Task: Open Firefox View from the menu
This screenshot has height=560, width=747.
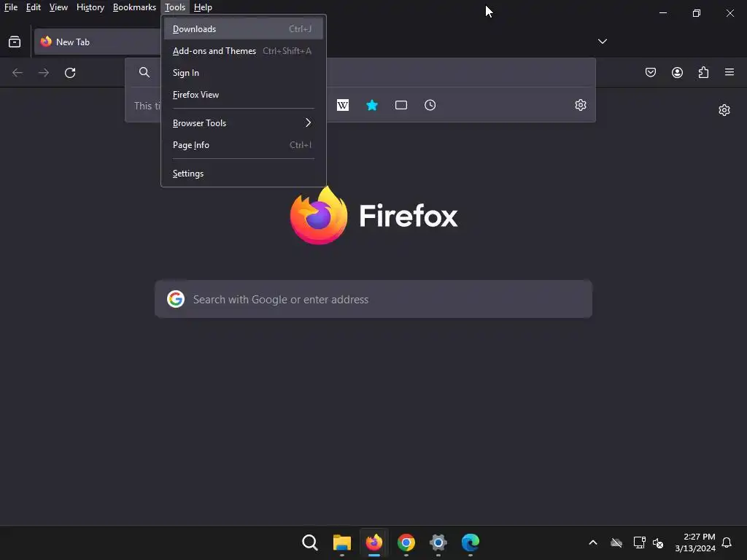Action: coord(244,95)
